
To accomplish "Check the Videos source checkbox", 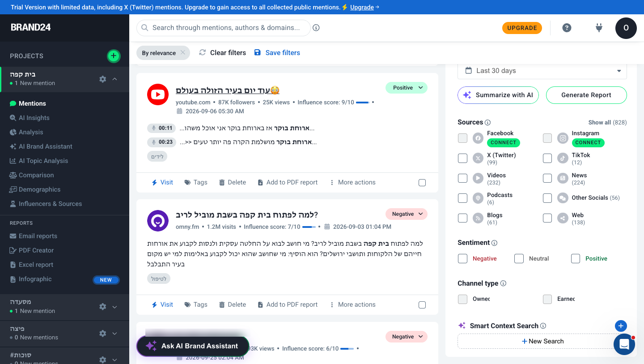I will (463, 178).
